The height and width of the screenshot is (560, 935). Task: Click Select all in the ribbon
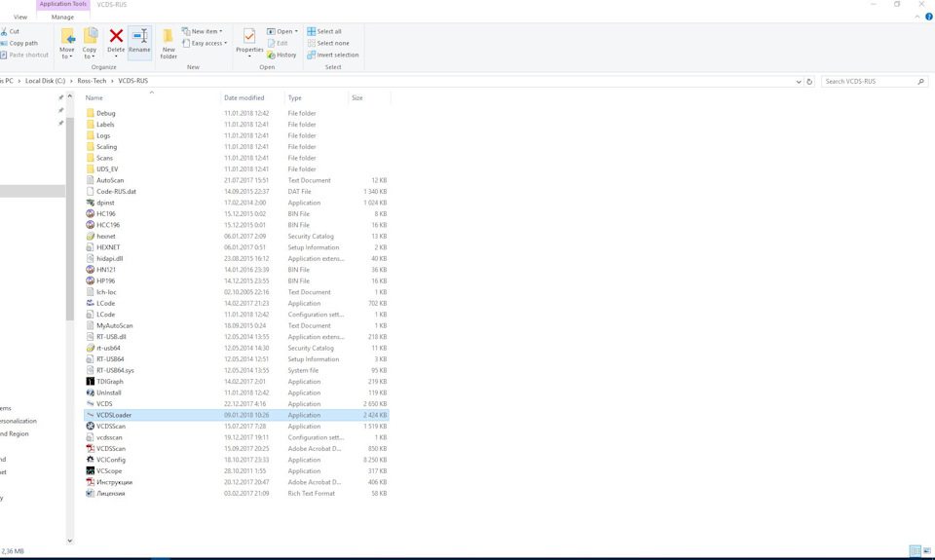pos(324,31)
